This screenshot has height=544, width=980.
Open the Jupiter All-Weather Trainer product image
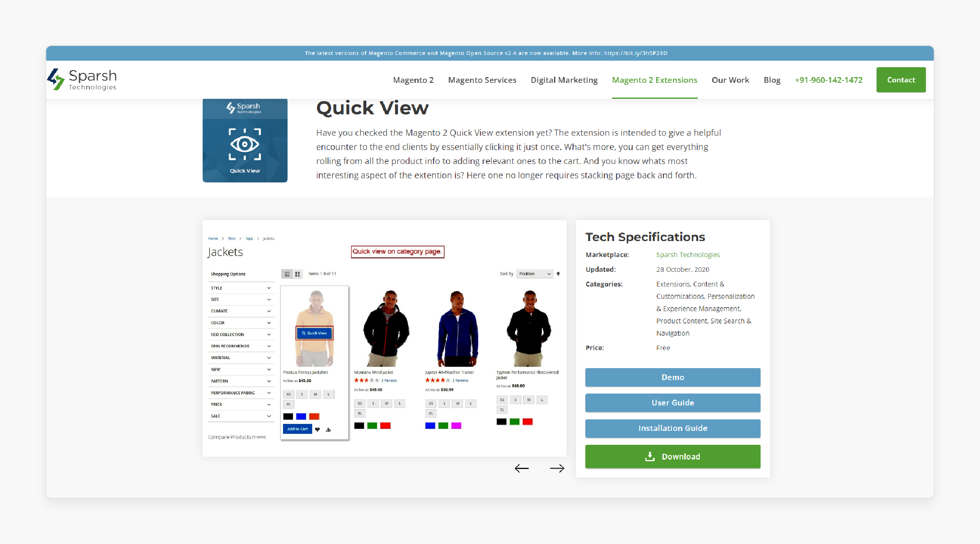tap(457, 328)
